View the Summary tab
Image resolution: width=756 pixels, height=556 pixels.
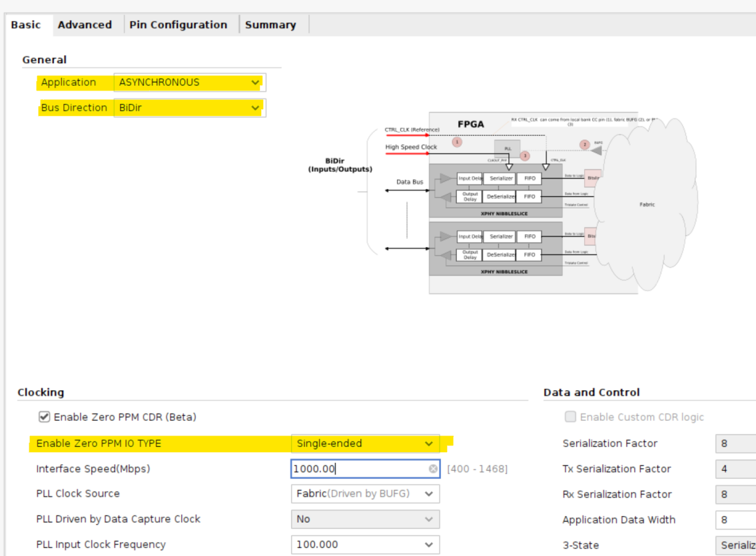click(270, 24)
